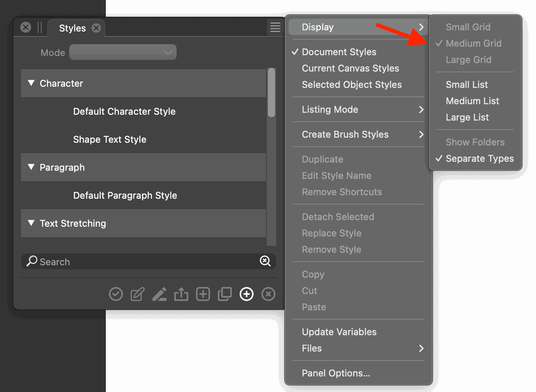Toggle the Separate Types option
Image resolution: width=536 pixels, height=392 pixels.
point(479,159)
